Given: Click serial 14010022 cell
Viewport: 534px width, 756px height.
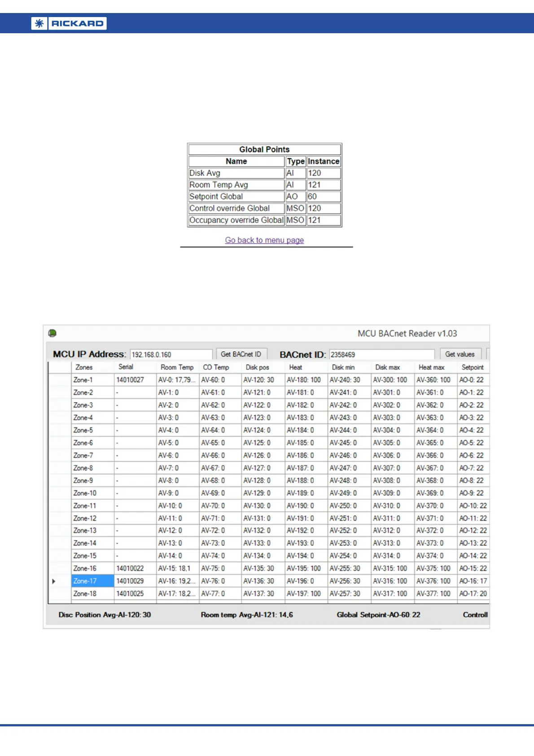Looking at the screenshot, I should pyautogui.click(x=135, y=568).
